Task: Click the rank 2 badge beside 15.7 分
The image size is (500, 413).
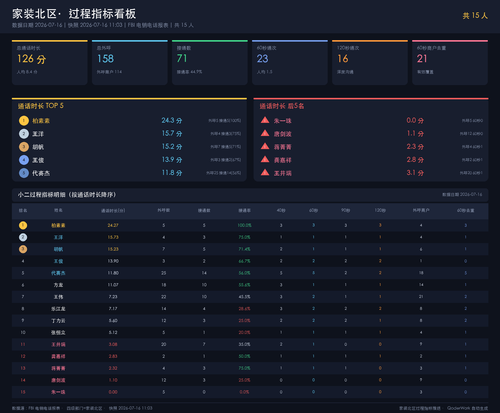Action: click(x=24, y=134)
